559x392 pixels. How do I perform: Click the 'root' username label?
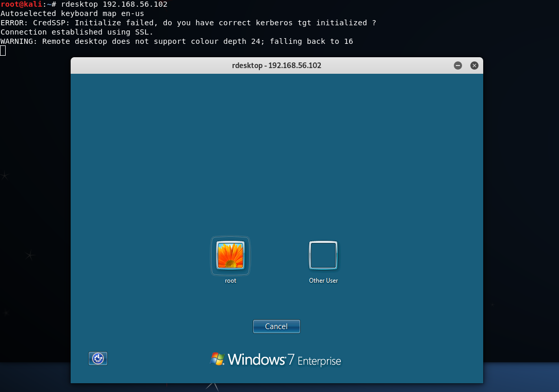point(231,281)
